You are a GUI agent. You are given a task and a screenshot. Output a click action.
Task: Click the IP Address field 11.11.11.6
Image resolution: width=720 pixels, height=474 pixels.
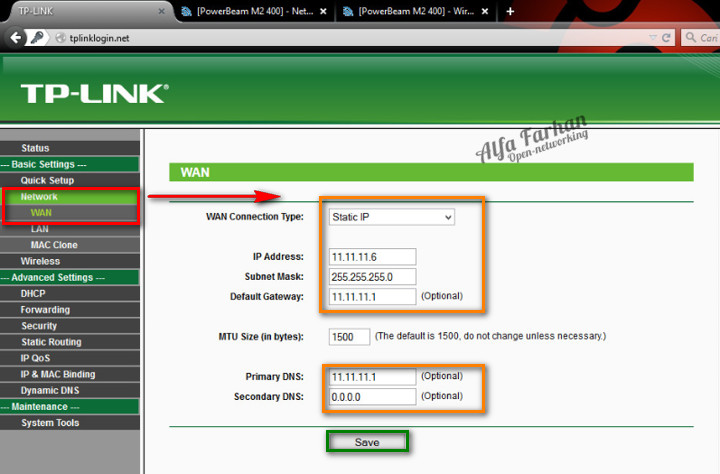point(372,257)
